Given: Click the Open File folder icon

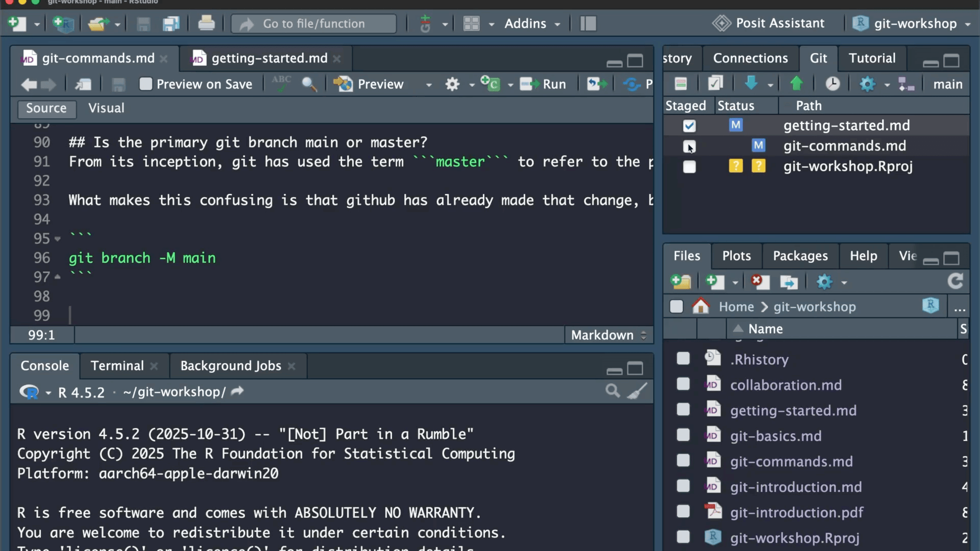Looking at the screenshot, I should [x=98, y=23].
